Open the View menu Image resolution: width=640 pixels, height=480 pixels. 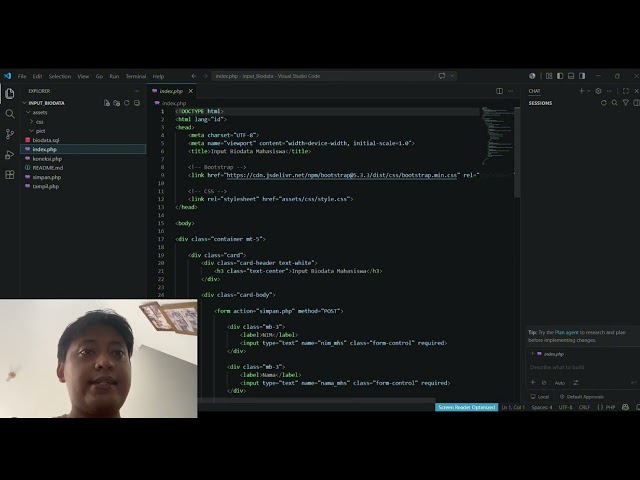(83, 76)
